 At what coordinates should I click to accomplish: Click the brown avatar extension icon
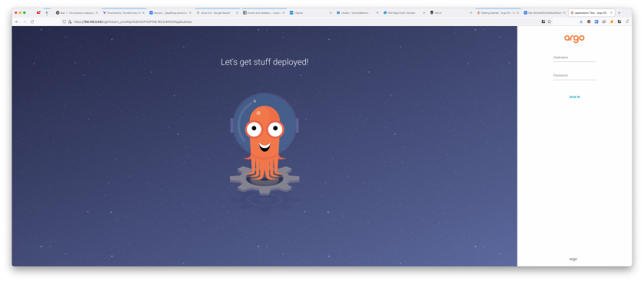tap(589, 21)
